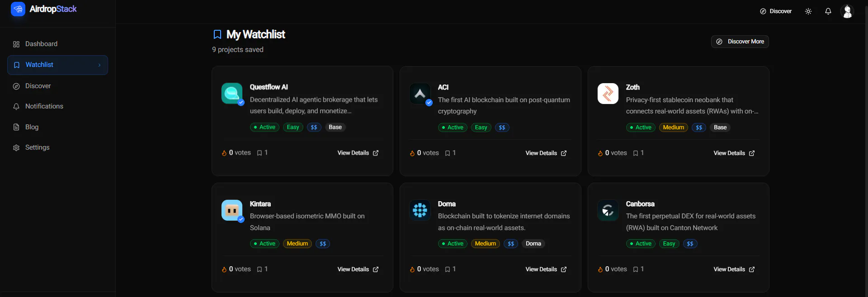This screenshot has height=297, width=868.
Task: Toggle the bookmark on Kintara card
Action: [259, 269]
